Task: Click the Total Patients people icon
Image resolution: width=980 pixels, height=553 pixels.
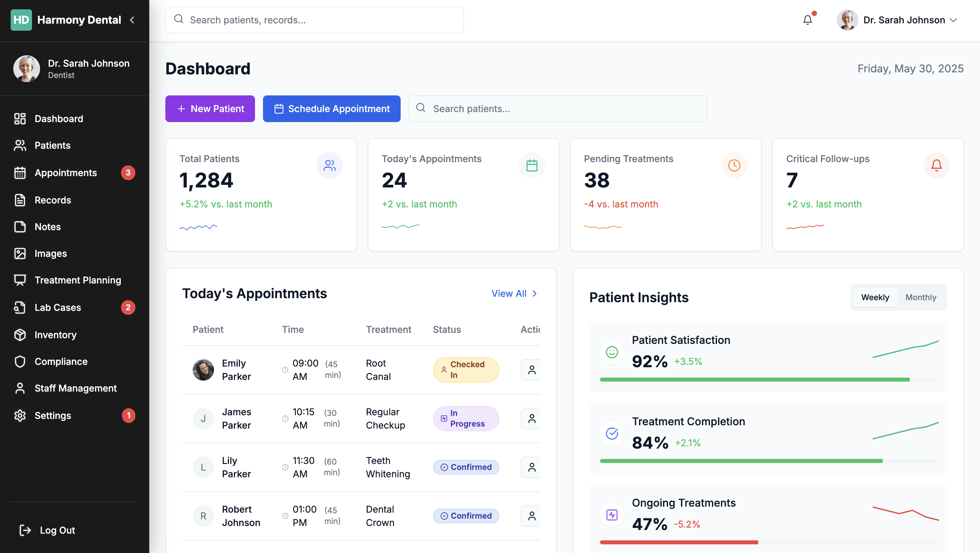Action: [329, 165]
